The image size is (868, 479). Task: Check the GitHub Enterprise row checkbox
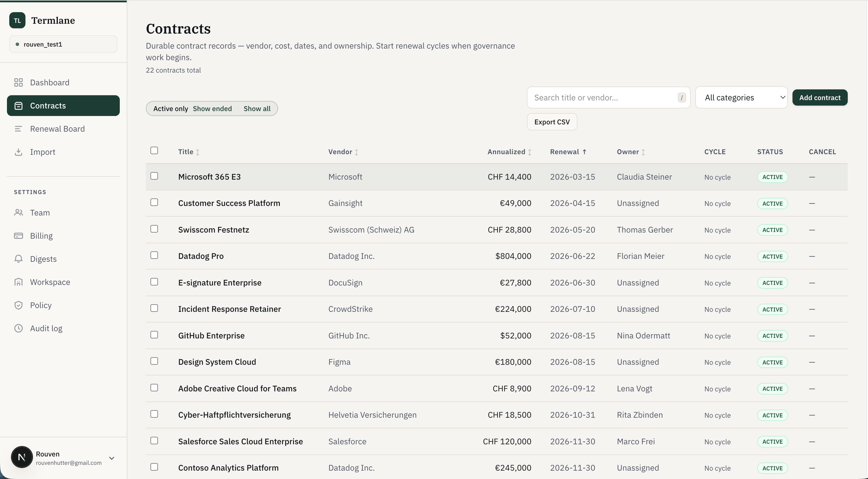pos(154,334)
